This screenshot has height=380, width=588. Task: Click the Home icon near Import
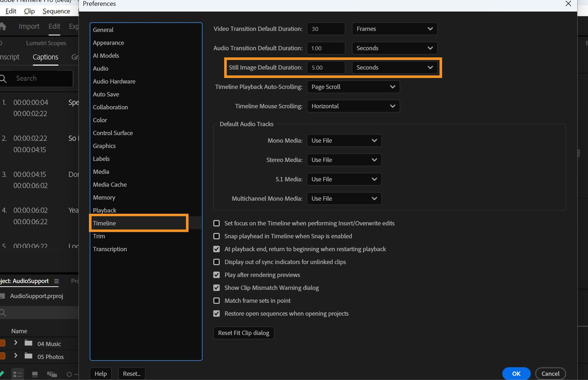click(4, 26)
